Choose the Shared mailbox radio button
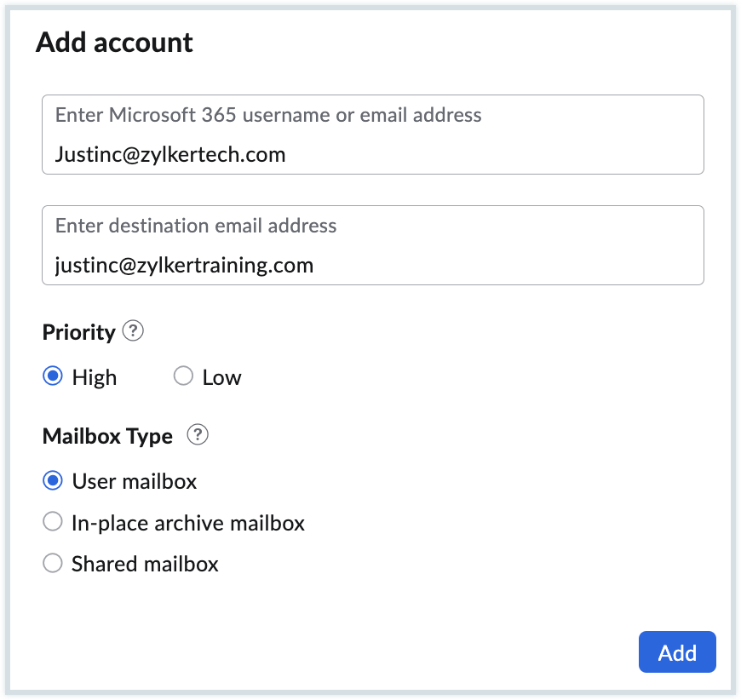741x700 pixels. pos(53,564)
